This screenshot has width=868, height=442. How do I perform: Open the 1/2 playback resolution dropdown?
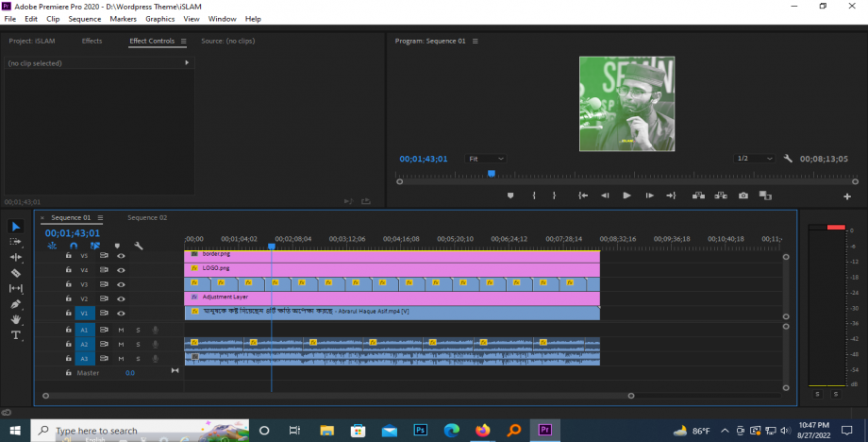[755, 159]
